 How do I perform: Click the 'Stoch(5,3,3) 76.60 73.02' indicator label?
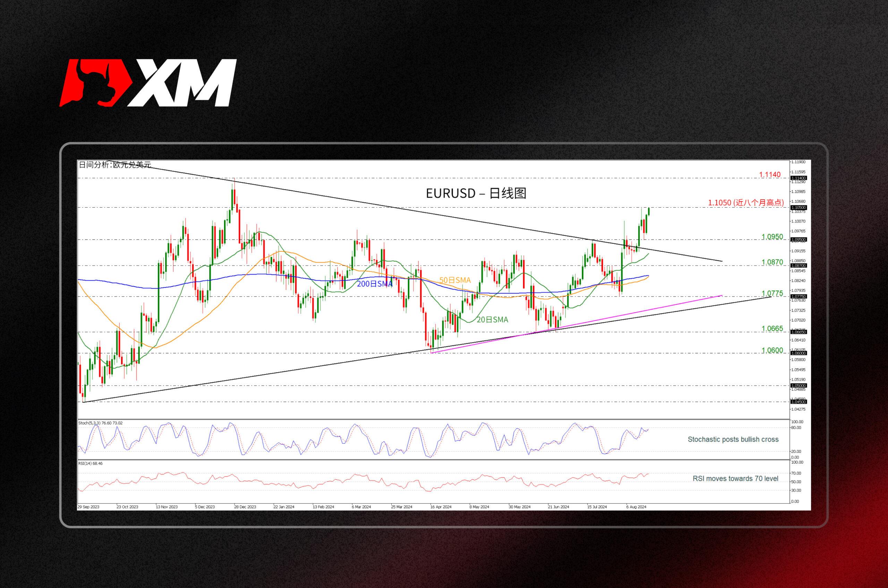pos(100,423)
